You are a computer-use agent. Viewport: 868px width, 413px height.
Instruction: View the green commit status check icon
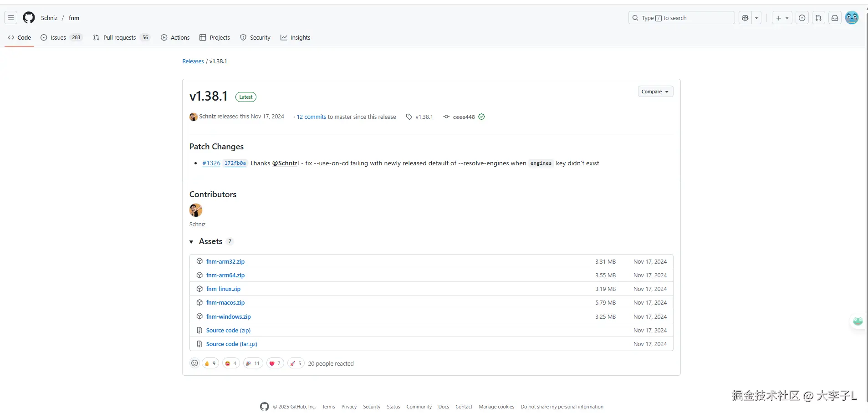481,117
